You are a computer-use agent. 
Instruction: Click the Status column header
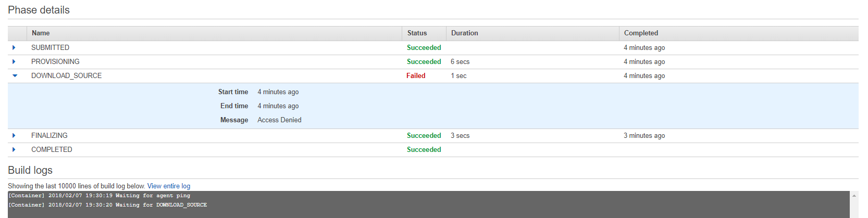tap(417, 33)
